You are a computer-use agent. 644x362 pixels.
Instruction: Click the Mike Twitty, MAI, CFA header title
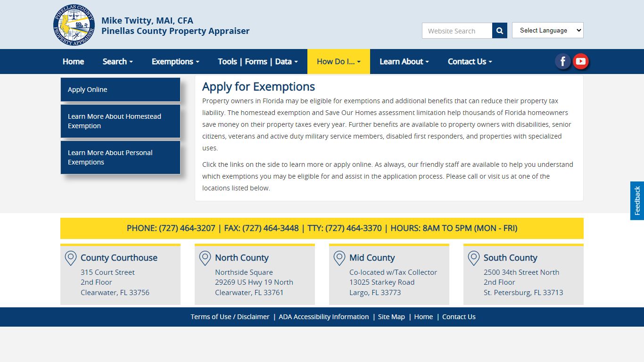[148, 20]
